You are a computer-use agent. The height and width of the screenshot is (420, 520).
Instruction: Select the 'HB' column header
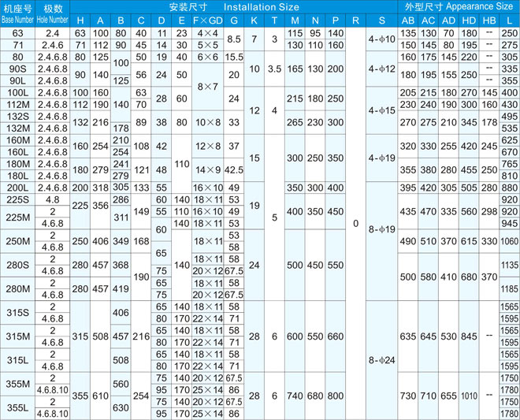click(489, 20)
